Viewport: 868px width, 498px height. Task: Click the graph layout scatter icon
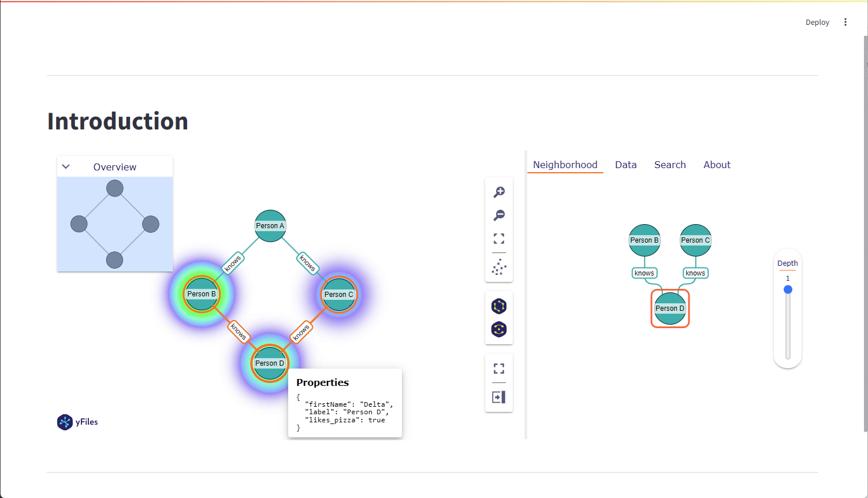499,267
